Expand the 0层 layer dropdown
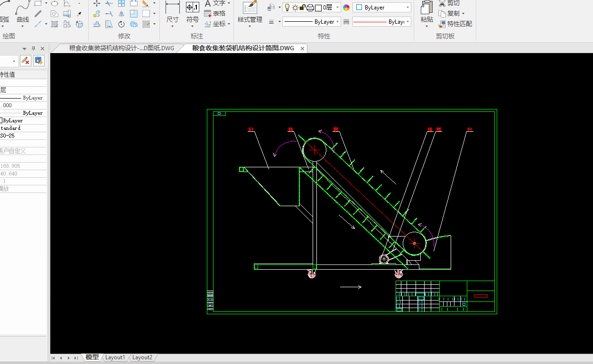Viewport: 593px width, 364px height. 337,8
